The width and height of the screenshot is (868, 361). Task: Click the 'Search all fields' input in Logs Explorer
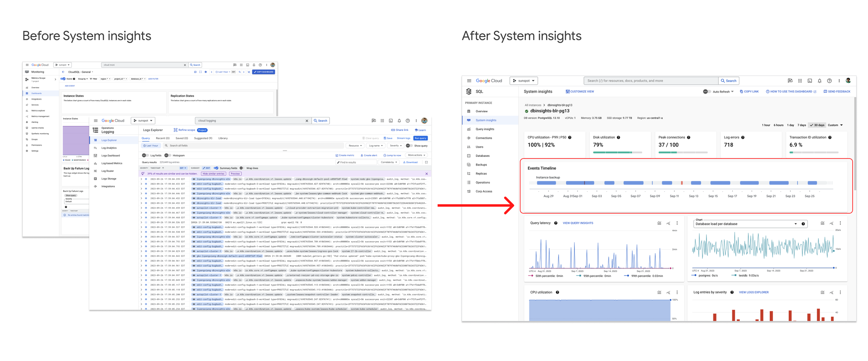(253, 146)
